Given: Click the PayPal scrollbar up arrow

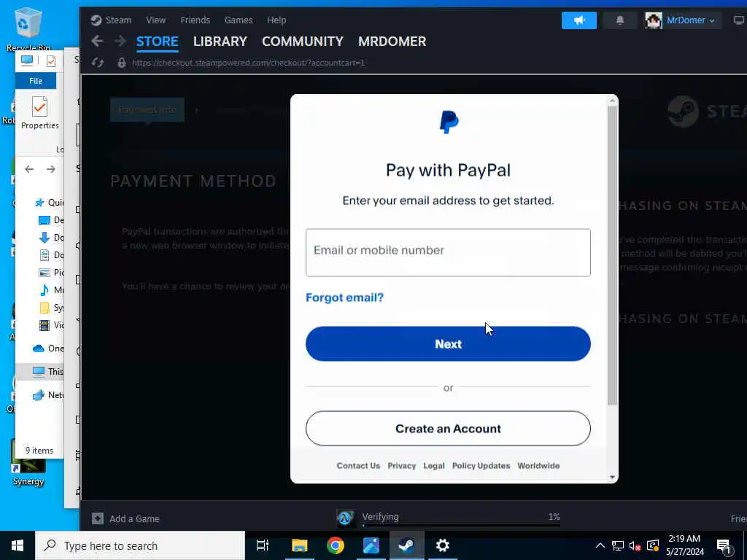Looking at the screenshot, I should pyautogui.click(x=612, y=100).
